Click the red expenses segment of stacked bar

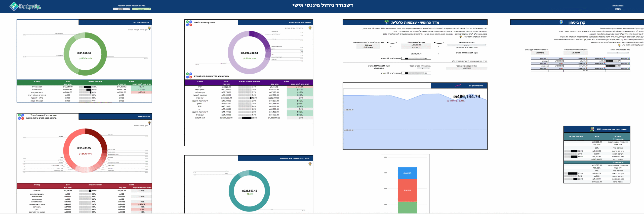407,190
